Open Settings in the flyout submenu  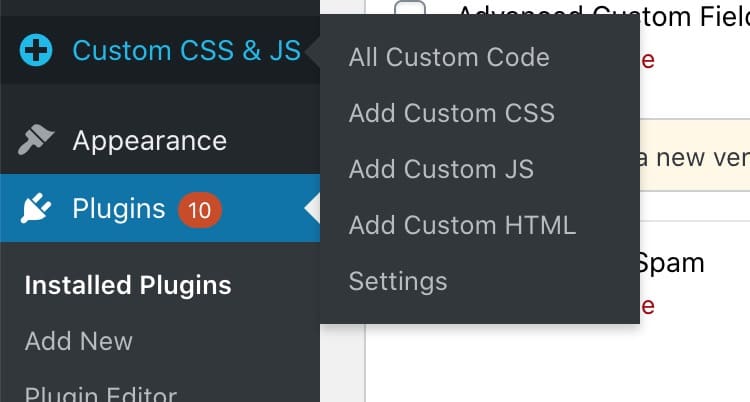(398, 281)
